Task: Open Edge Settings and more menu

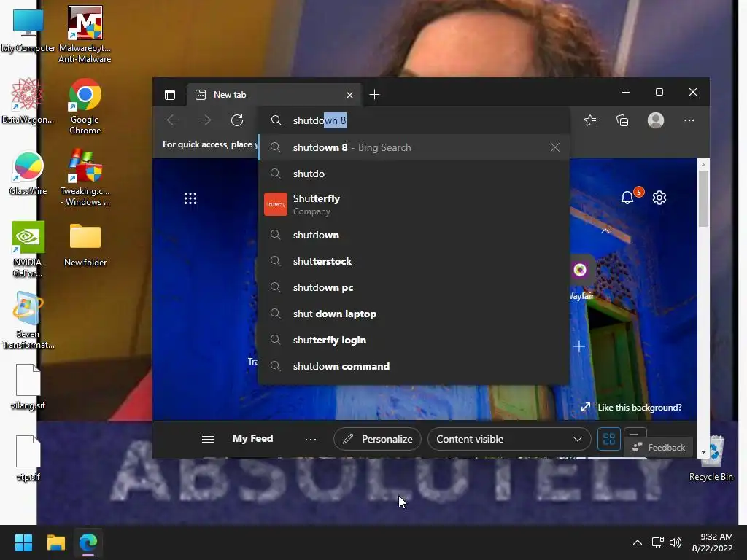Action: (x=689, y=120)
